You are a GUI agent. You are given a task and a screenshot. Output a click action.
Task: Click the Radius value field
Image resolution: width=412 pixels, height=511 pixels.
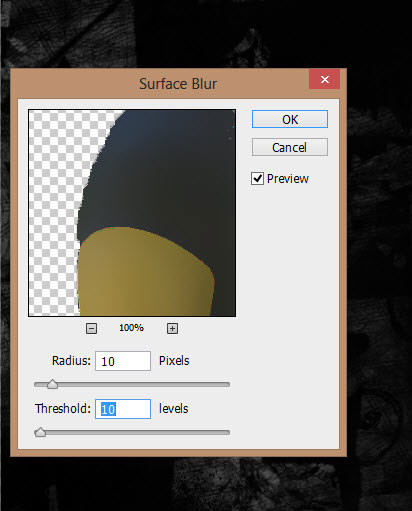123,361
